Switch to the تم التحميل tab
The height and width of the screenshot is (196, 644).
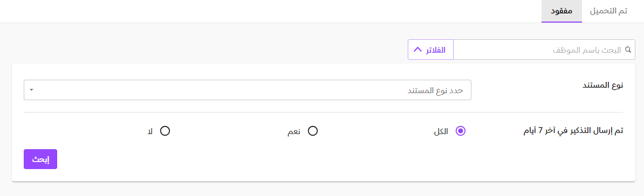[609, 11]
